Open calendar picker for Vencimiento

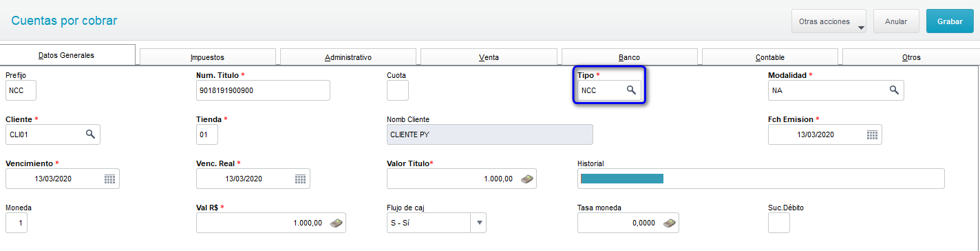pos(109,179)
